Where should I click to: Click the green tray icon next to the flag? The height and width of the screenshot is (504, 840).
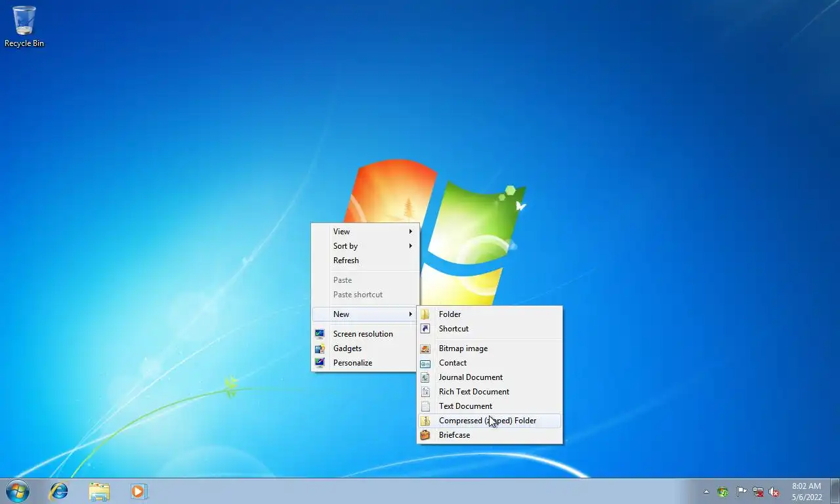pyautogui.click(x=723, y=492)
